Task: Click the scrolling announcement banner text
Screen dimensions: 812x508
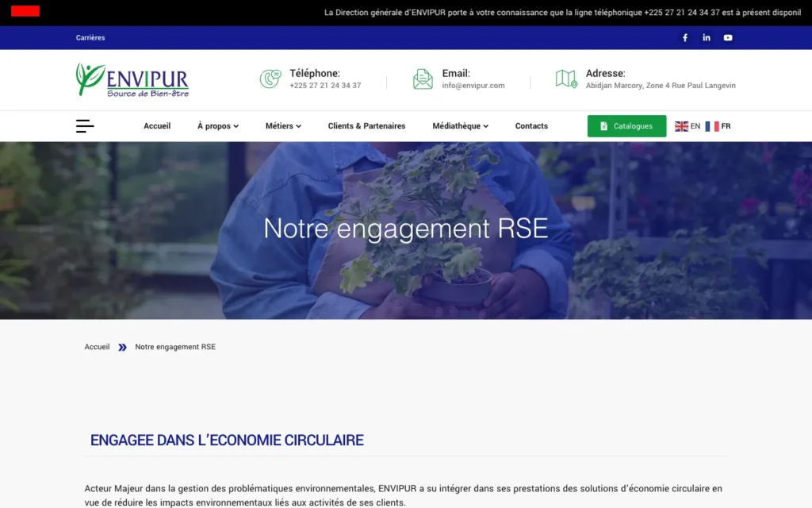Action: pos(562,13)
